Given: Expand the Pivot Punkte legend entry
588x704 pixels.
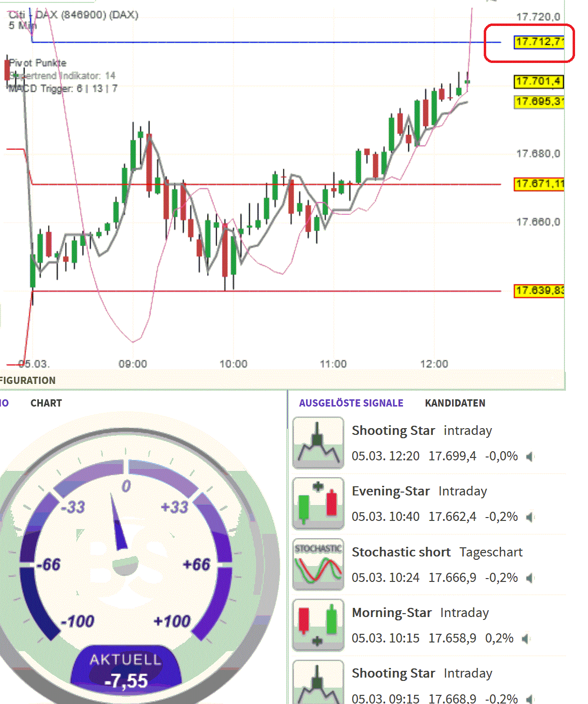Looking at the screenshot, I should tap(38, 62).
